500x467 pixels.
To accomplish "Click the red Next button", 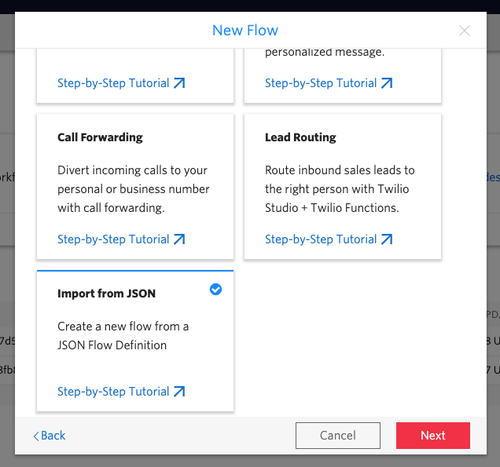I will 433,435.
